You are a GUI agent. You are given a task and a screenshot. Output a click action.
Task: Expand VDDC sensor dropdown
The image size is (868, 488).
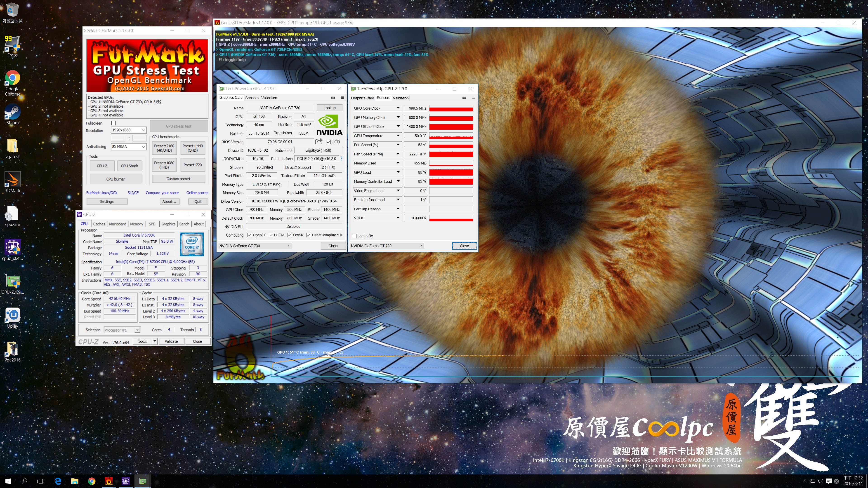(x=398, y=218)
